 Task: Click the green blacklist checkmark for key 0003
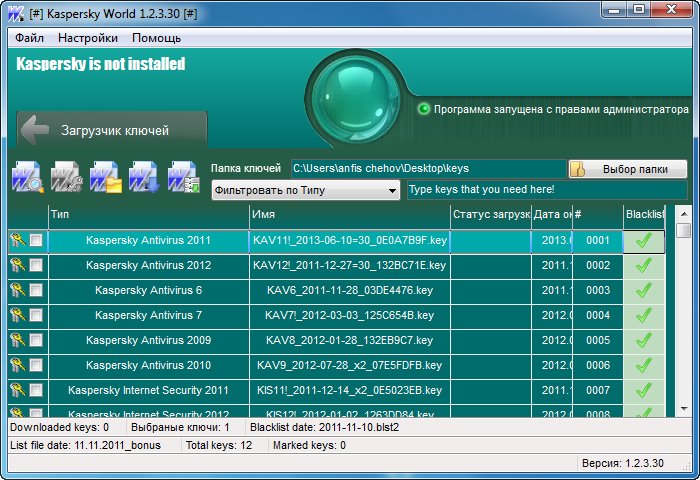point(644,291)
